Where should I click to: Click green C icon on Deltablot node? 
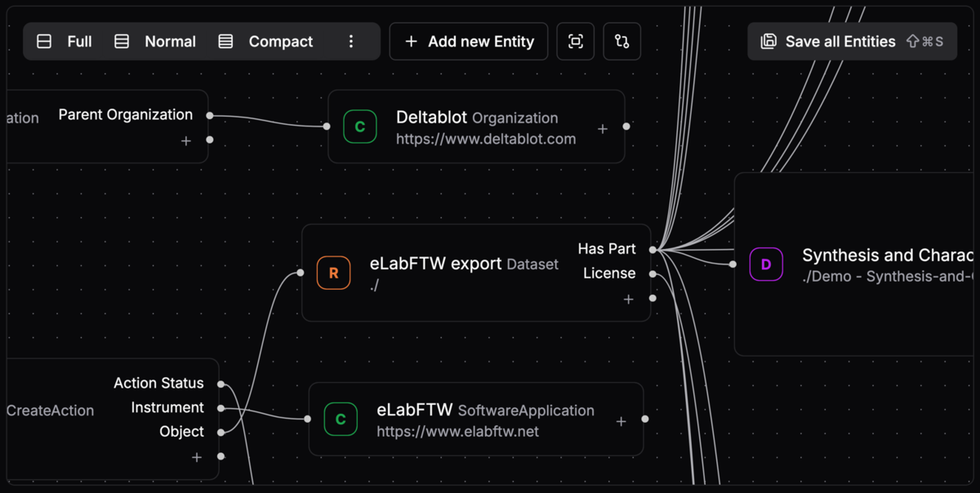(360, 127)
